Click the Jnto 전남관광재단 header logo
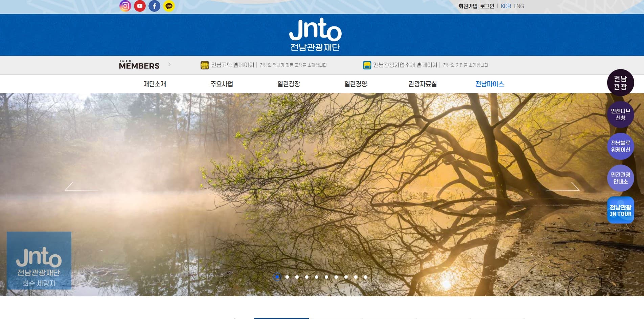This screenshot has height=319, width=644. coord(315,35)
